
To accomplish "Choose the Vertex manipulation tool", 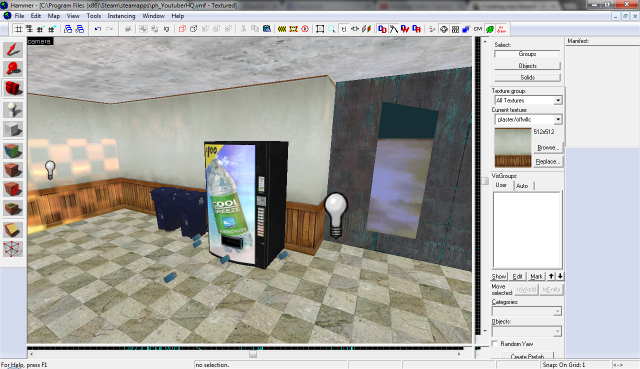I will coord(13,249).
